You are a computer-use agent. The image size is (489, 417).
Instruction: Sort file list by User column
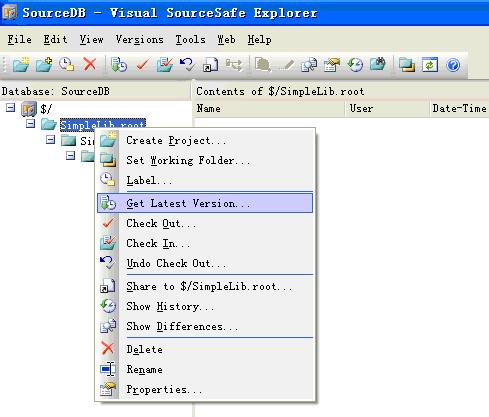387,109
